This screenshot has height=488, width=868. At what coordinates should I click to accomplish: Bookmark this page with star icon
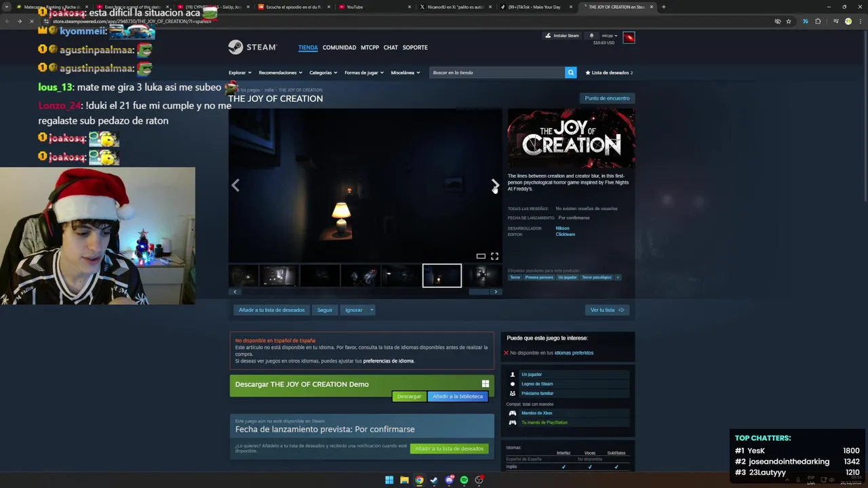tap(789, 21)
